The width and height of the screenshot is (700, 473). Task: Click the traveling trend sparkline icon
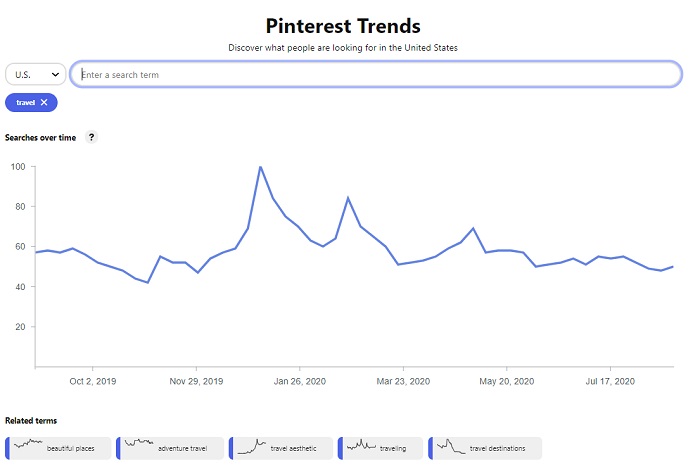click(359, 444)
